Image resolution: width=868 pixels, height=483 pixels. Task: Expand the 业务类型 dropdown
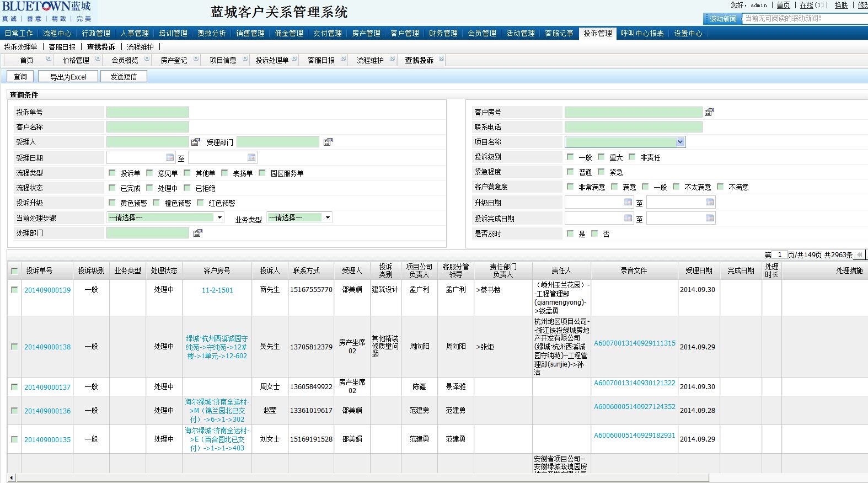point(328,217)
